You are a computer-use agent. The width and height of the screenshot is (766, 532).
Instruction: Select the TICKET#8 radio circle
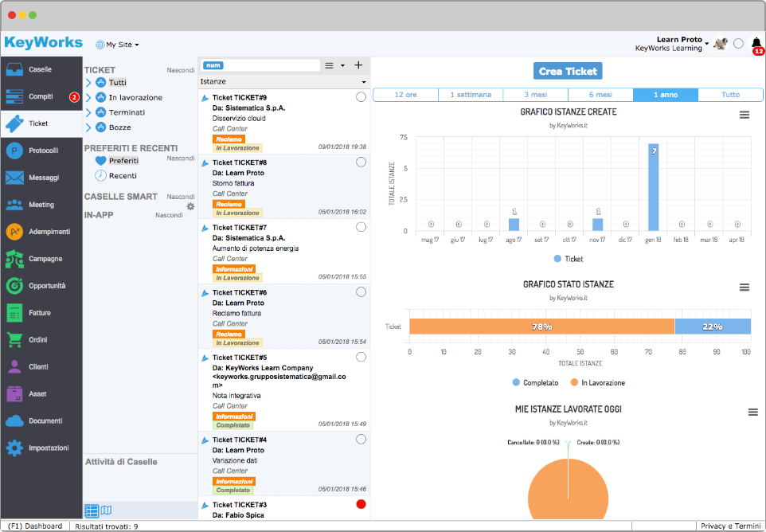361,162
